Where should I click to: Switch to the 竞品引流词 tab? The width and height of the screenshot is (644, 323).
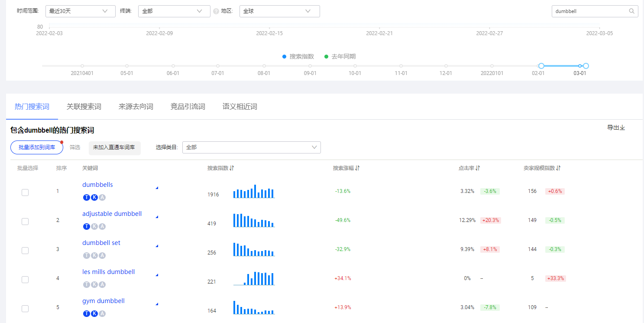188,106
